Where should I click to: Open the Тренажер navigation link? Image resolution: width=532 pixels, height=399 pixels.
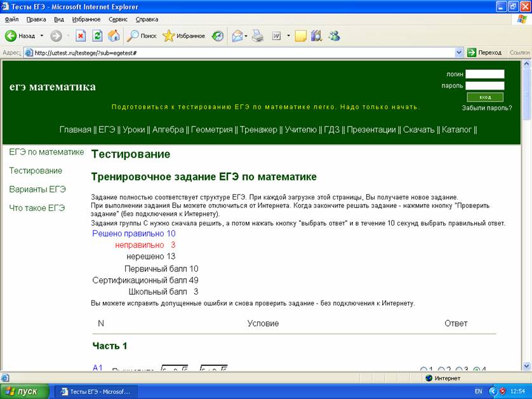258,130
